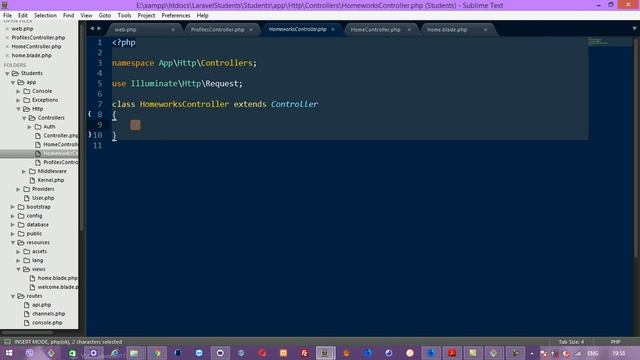Expand the bootstrap folder
The width and height of the screenshot is (640, 360).
click(x=13, y=207)
